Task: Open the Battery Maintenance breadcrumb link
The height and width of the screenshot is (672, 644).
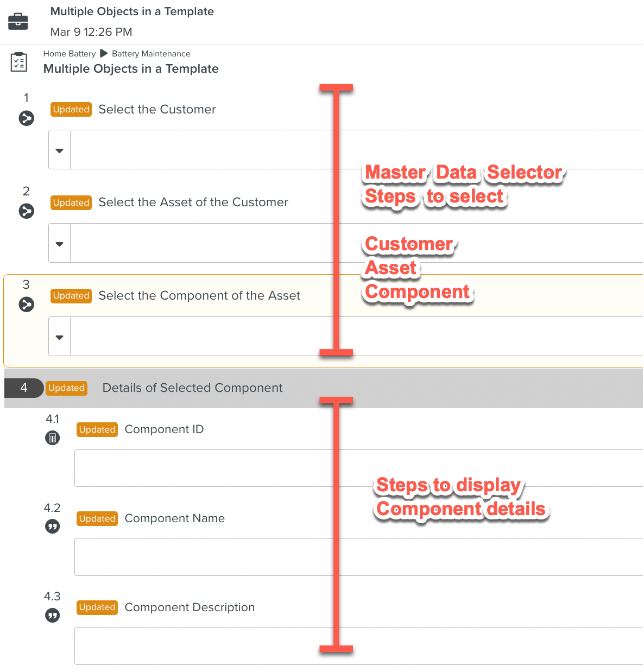Action: pos(150,53)
